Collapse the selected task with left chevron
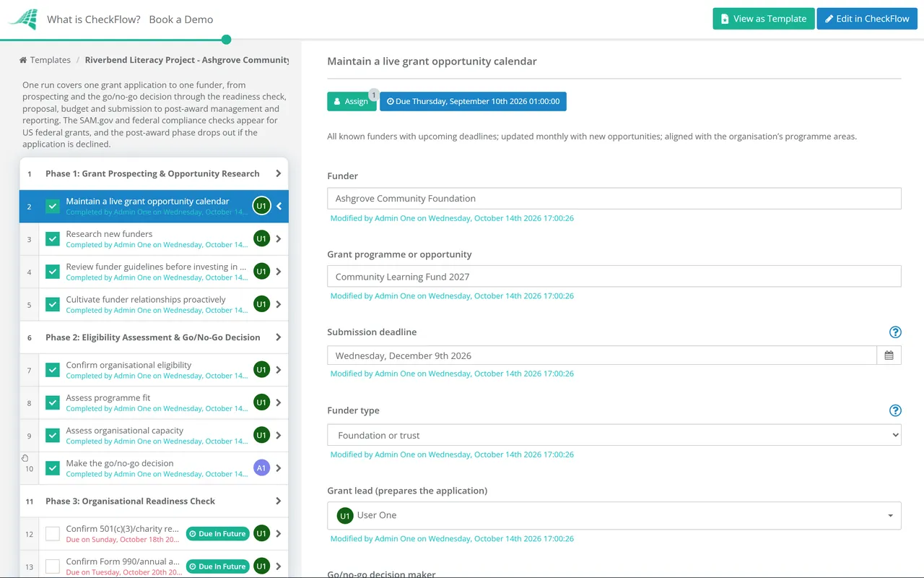This screenshot has height=578, width=924. coord(279,206)
